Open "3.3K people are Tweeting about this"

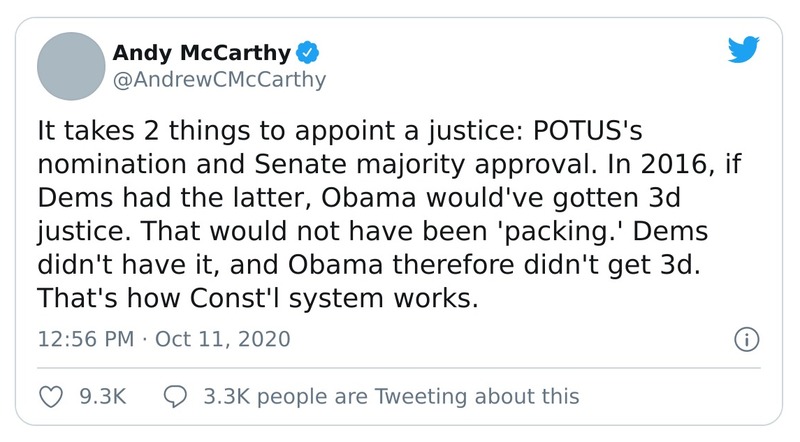pos(390,396)
